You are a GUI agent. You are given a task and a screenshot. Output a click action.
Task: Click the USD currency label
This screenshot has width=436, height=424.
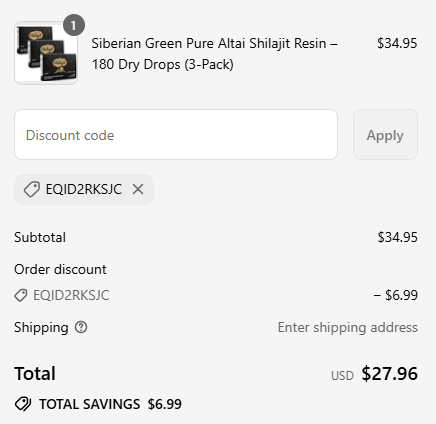pyautogui.click(x=342, y=376)
